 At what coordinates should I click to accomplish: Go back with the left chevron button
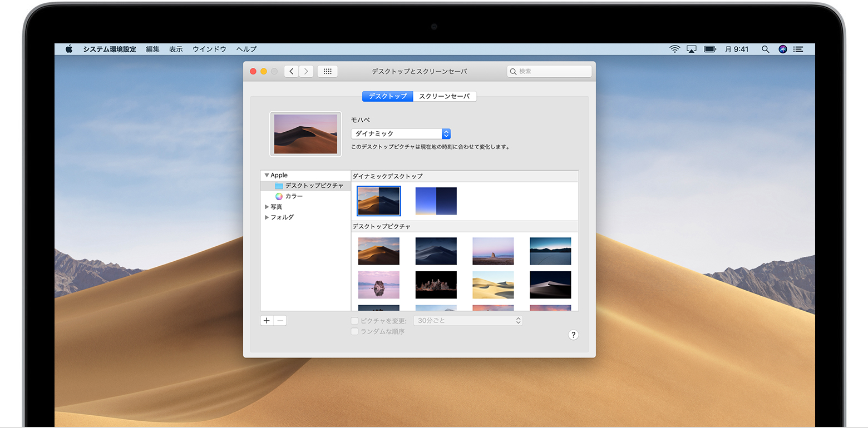coord(292,71)
